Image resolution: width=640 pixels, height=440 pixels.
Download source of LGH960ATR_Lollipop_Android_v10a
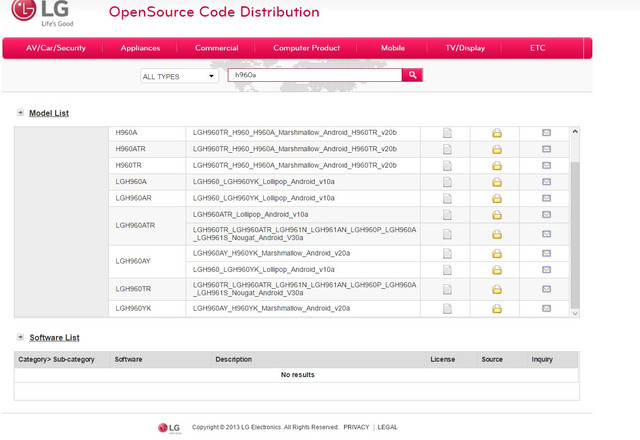tap(497, 215)
